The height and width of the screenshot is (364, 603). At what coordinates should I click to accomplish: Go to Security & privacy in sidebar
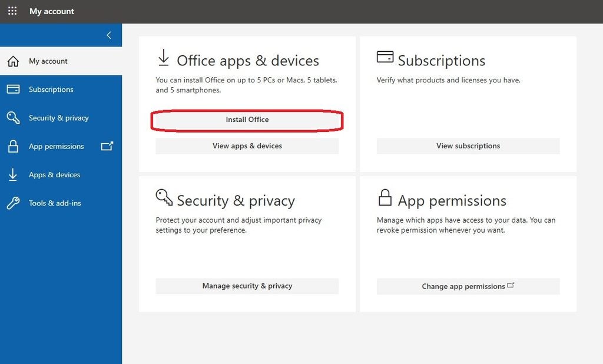pos(61,118)
